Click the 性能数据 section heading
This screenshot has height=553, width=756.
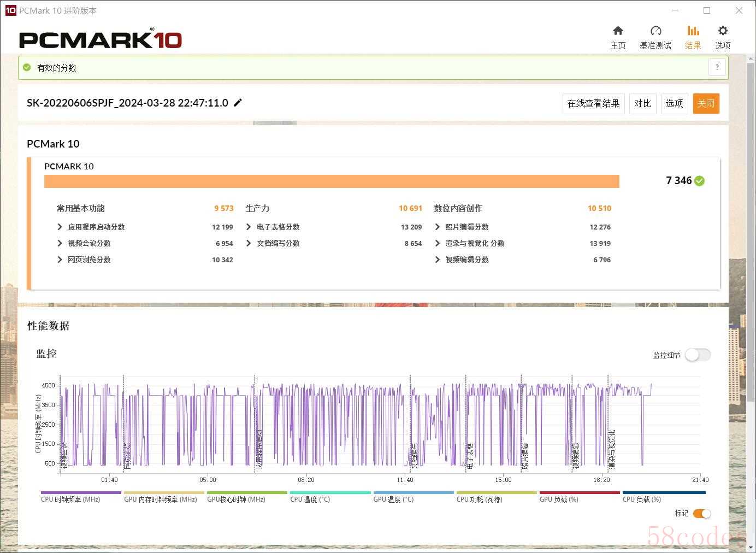[x=48, y=326]
